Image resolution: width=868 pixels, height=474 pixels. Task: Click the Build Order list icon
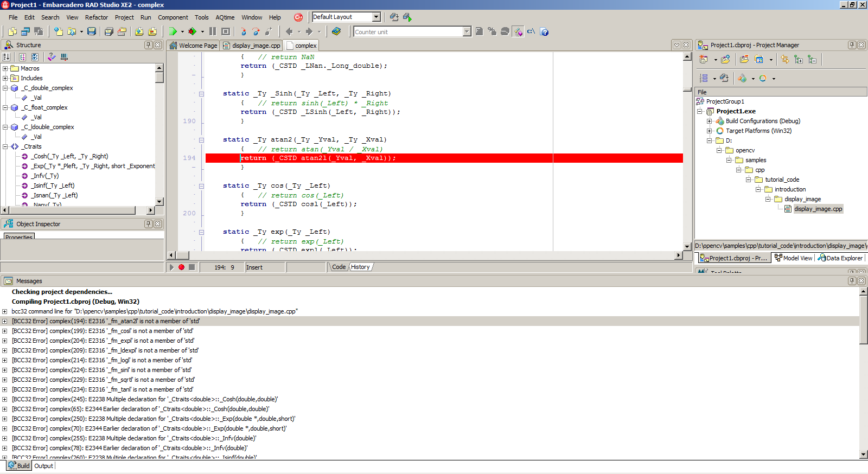point(704,79)
